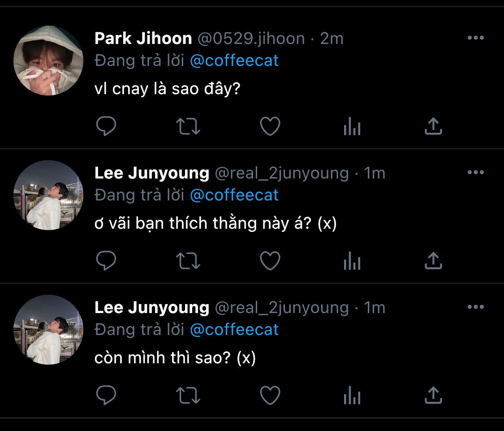Open @coffeecat mention in Park Jihoon's reply
Screen dimensions: 504x431
(x=234, y=61)
